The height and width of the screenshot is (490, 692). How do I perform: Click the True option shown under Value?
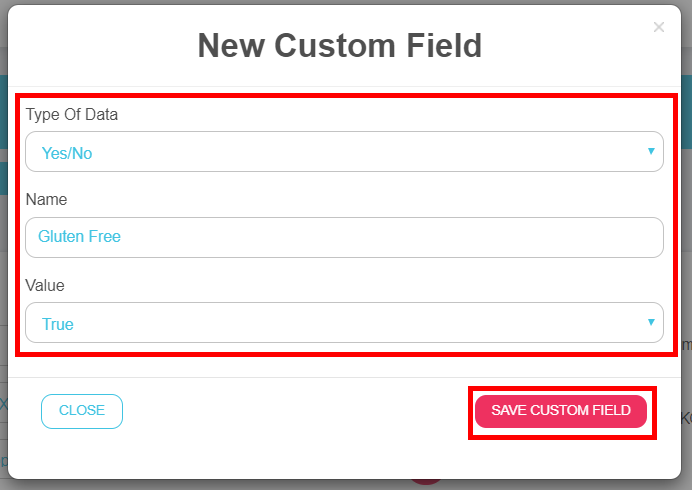click(x=58, y=324)
